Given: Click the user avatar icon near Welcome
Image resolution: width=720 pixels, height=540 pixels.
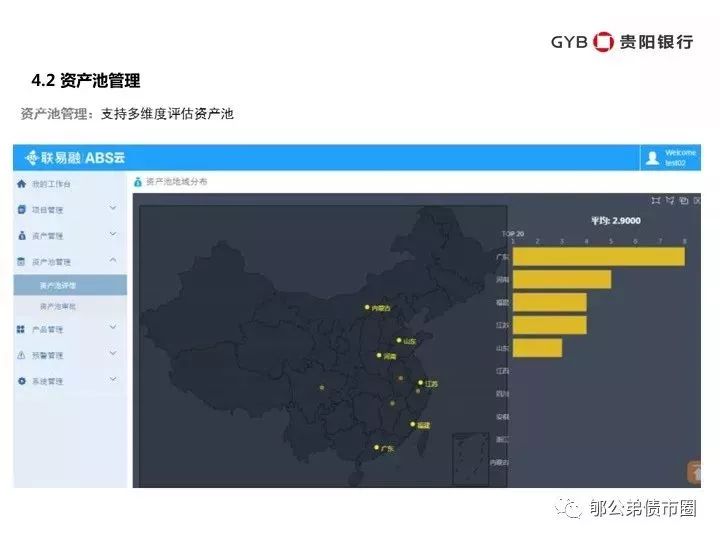Looking at the screenshot, I should [653, 158].
